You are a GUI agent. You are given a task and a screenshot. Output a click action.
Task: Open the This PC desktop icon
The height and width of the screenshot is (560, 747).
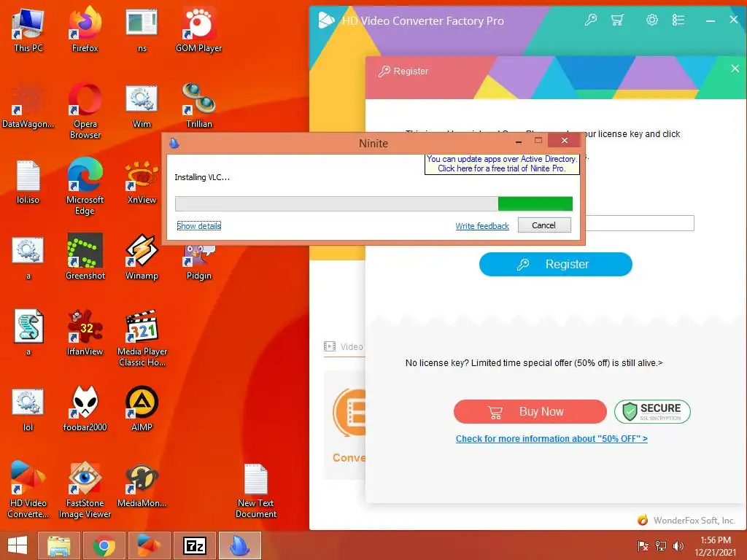[x=28, y=31]
